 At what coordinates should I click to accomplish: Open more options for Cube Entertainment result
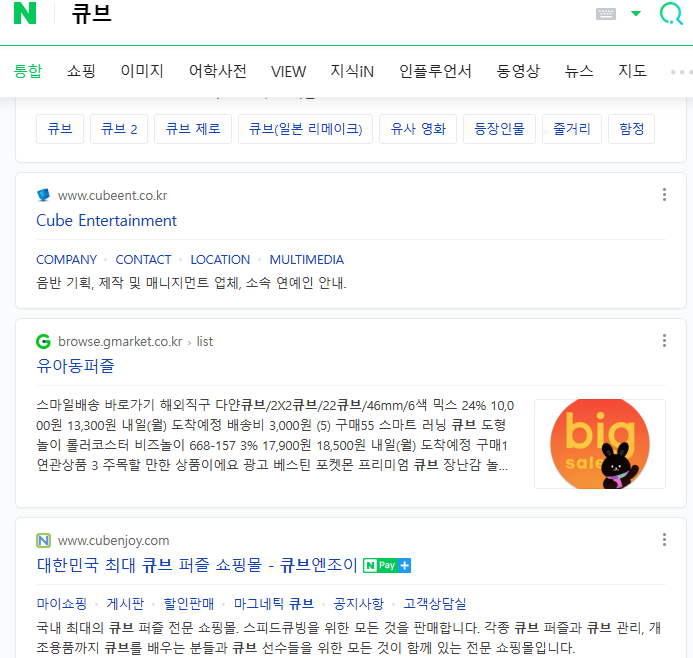664,194
